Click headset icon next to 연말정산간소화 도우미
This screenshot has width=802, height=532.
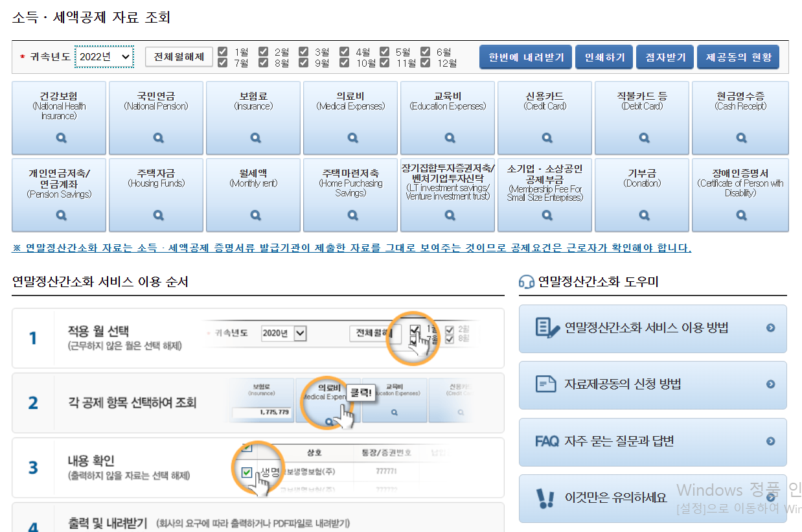pos(527,281)
